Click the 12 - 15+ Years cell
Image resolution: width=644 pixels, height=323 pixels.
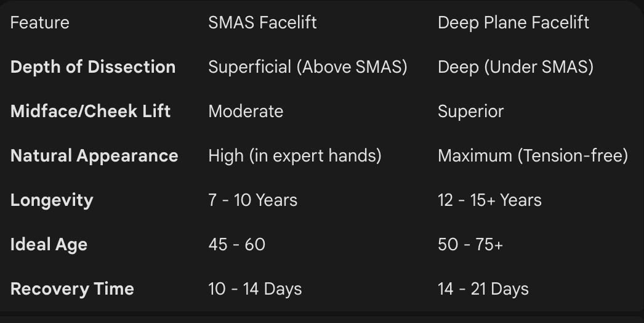pos(489,200)
